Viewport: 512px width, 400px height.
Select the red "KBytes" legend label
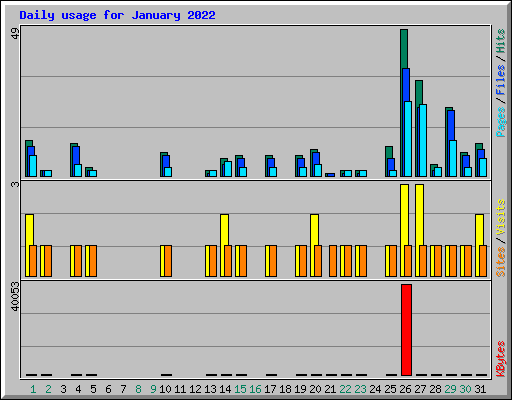pyautogui.click(x=500, y=359)
